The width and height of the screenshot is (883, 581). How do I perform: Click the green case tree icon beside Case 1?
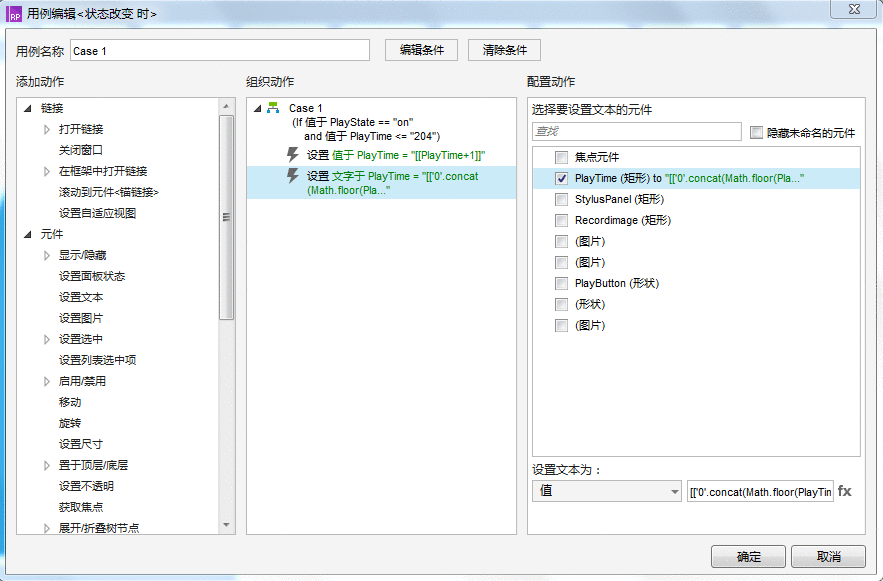click(273, 108)
